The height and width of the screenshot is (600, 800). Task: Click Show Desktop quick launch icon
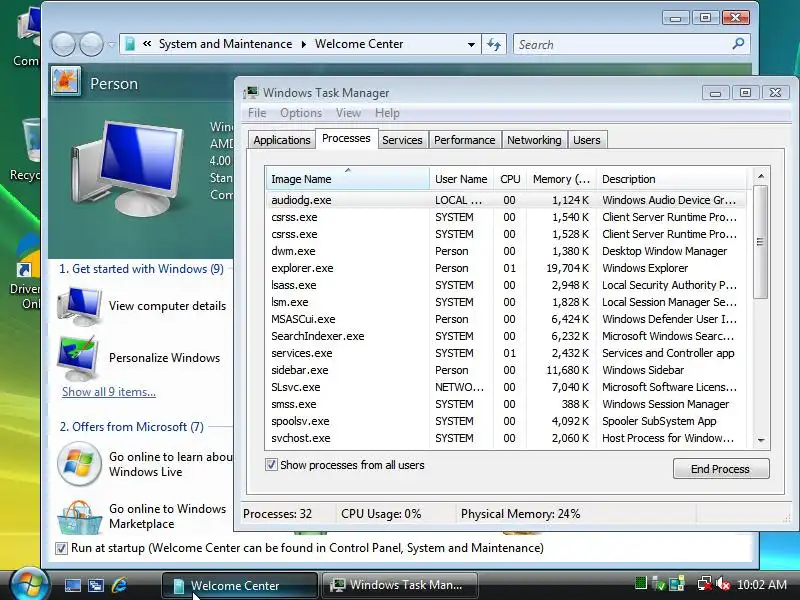72,585
